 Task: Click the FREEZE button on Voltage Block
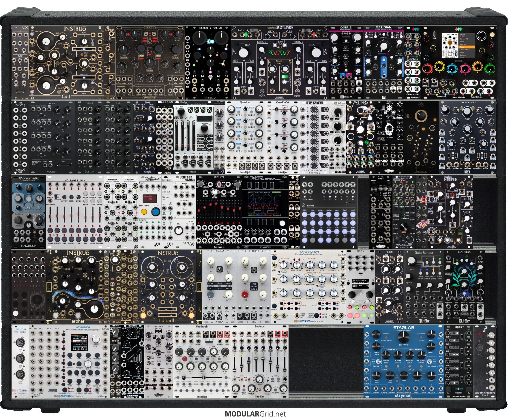click(71, 240)
